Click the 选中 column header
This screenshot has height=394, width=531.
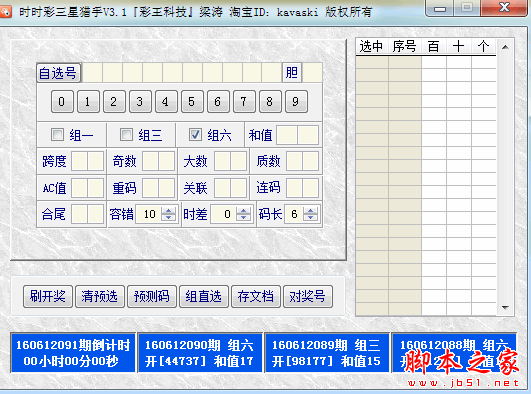(x=372, y=46)
